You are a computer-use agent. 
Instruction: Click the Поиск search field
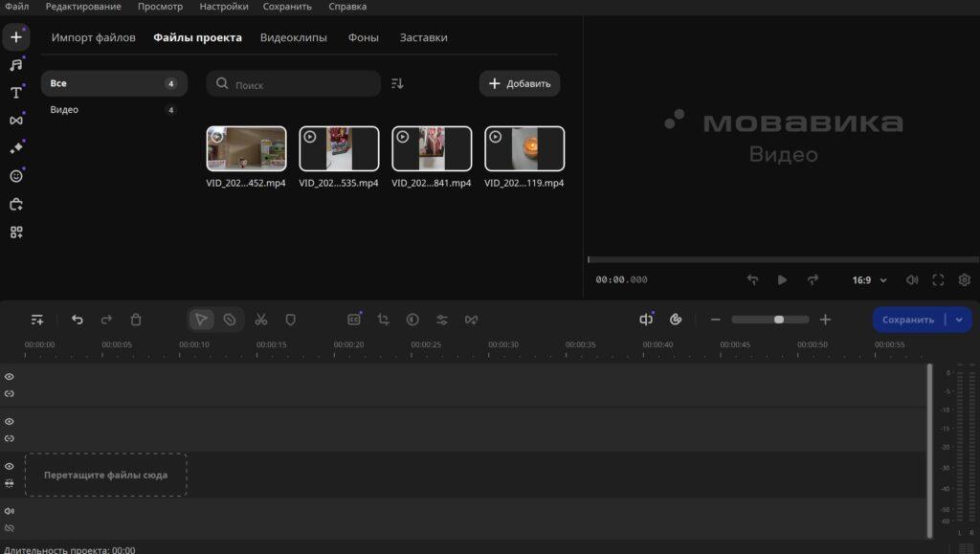[294, 83]
